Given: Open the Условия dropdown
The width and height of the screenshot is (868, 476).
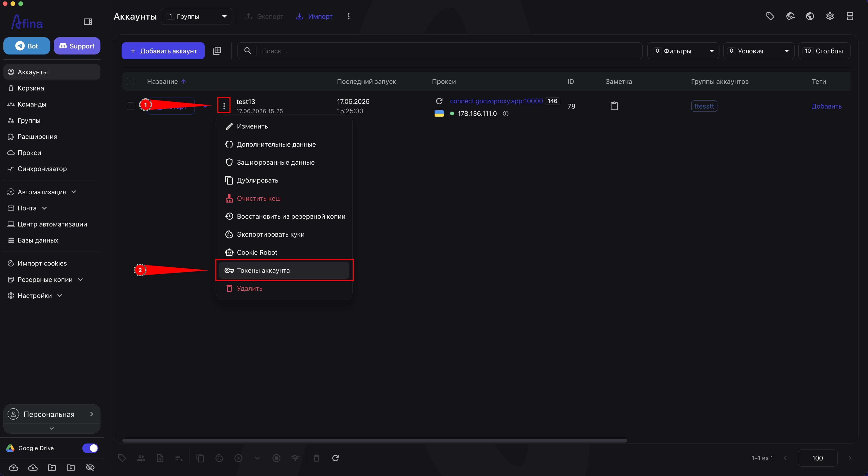Looking at the screenshot, I should 759,51.
